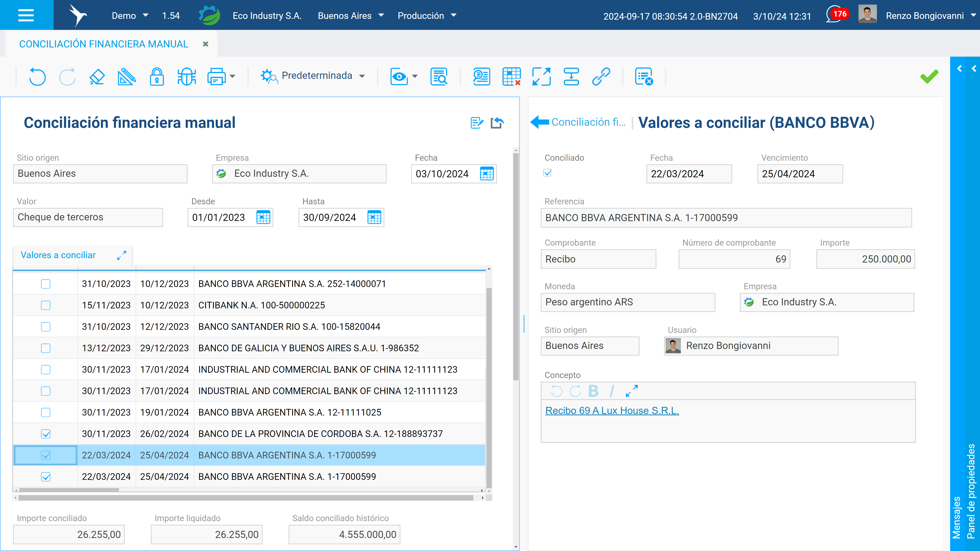Click the pencil ruler design icon
The image size is (980, 551).
click(x=127, y=77)
